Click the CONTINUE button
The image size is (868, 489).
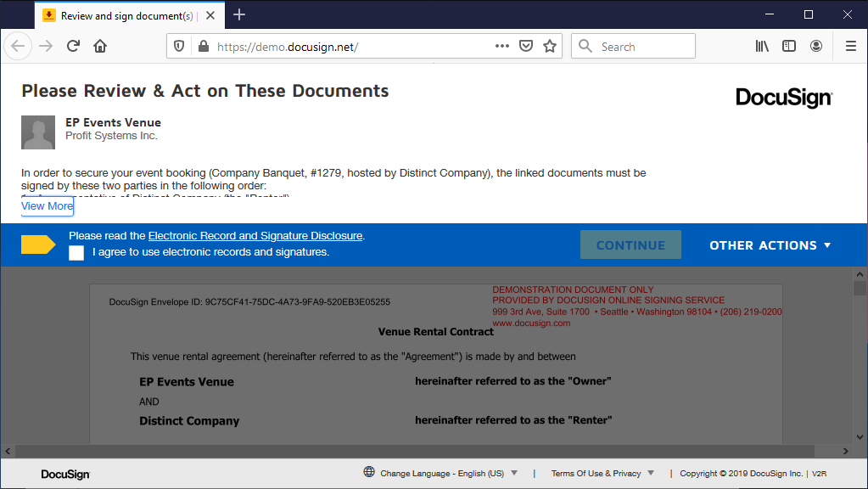(630, 244)
